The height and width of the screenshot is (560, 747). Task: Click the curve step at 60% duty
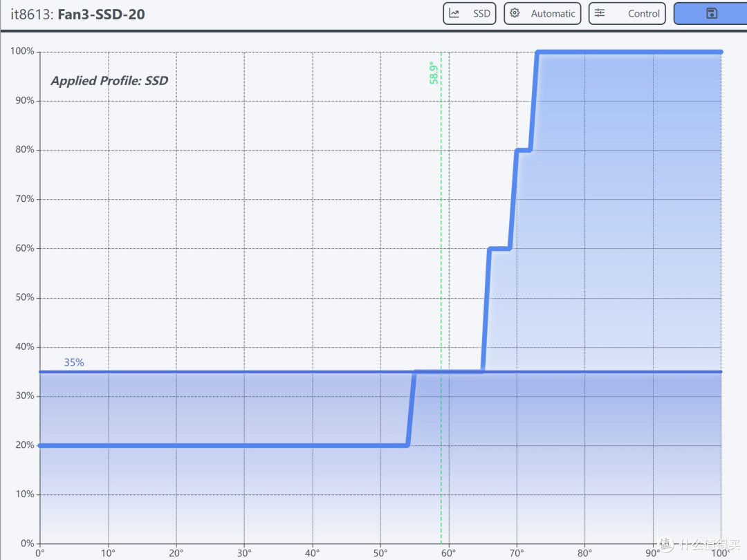pos(499,249)
